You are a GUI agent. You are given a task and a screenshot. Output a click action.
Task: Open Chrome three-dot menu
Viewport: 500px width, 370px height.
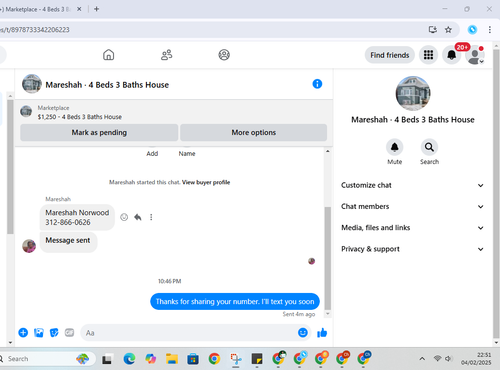pyautogui.click(x=490, y=30)
